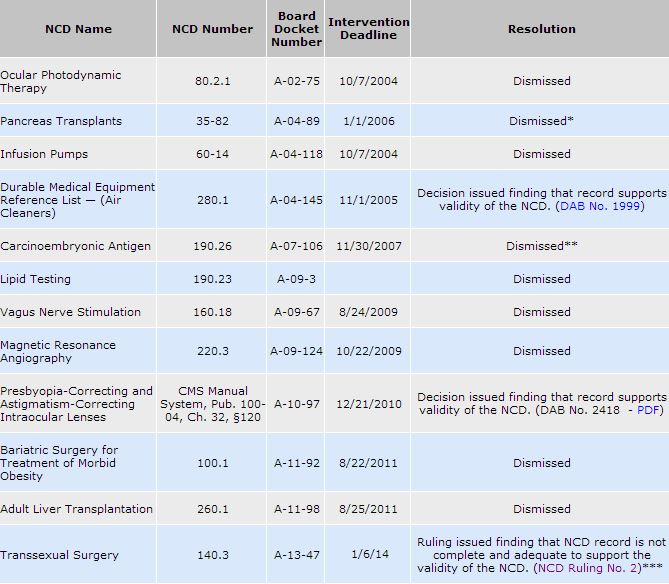The height and width of the screenshot is (584, 669).
Task: Click the 8/25/2011 deadline
Action: [x=369, y=509]
